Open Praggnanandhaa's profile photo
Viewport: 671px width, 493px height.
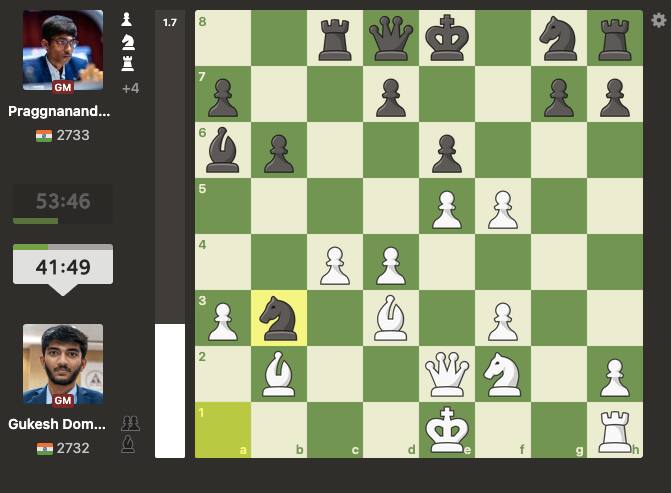63,50
